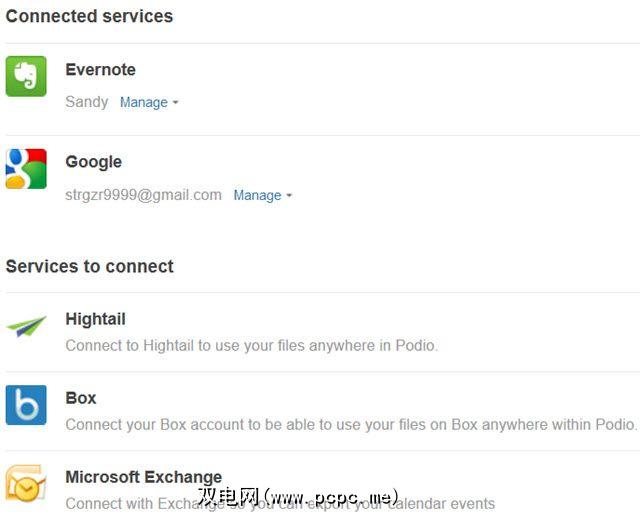This screenshot has height=520, width=640.
Task: Open the Manage dropdown for Google
Action: click(x=258, y=195)
